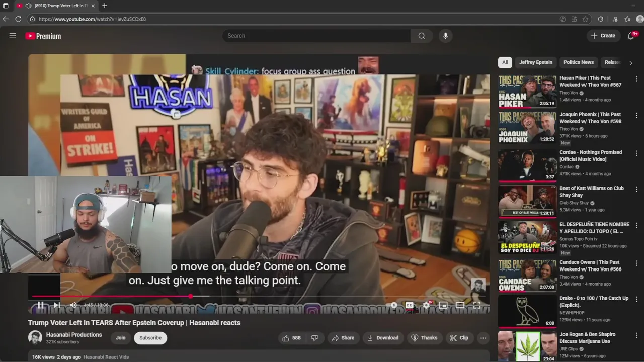This screenshot has width=644, height=362.
Task: Select the Politics News chip
Action: (579, 62)
